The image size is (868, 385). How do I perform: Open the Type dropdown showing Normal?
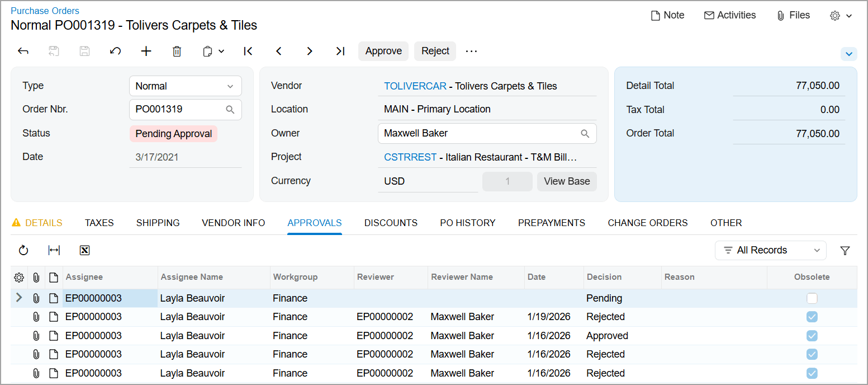pyautogui.click(x=185, y=86)
